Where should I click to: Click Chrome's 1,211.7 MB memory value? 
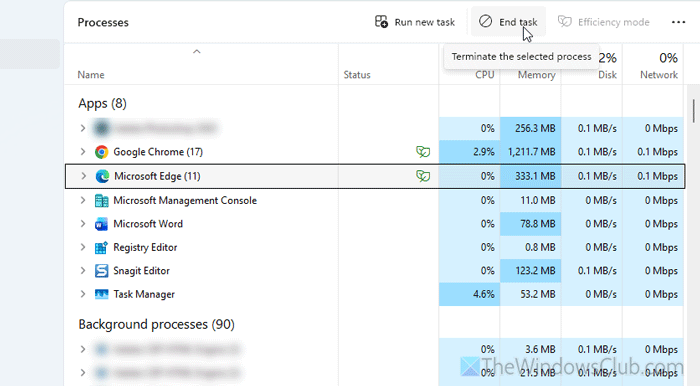[x=531, y=152]
